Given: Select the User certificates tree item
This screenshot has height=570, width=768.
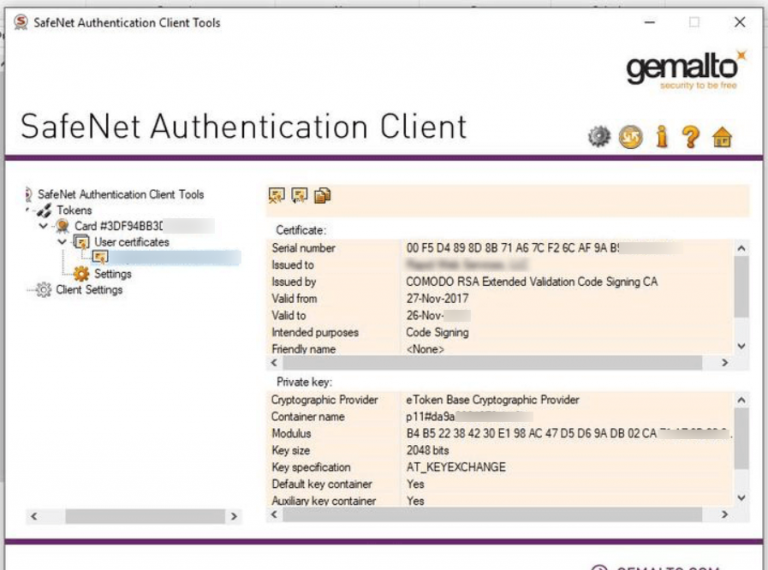Looking at the screenshot, I should tap(131, 242).
